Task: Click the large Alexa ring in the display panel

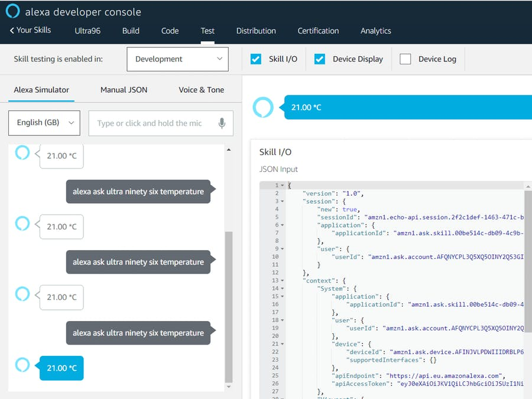Action: tap(263, 108)
